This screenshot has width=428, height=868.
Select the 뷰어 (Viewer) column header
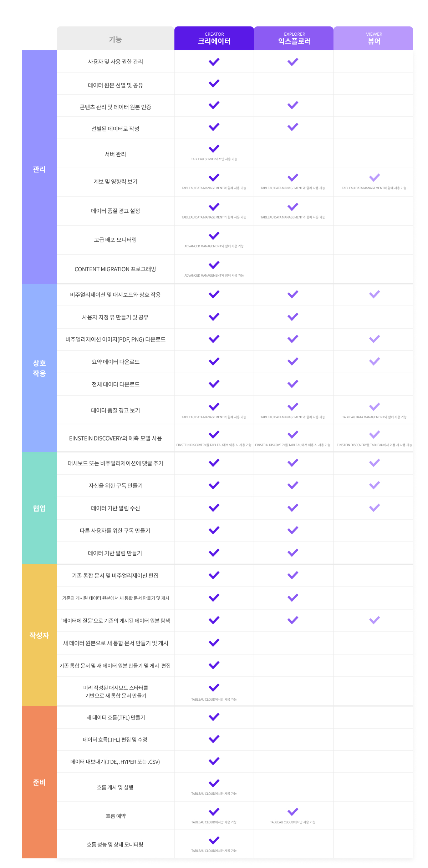click(373, 39)
